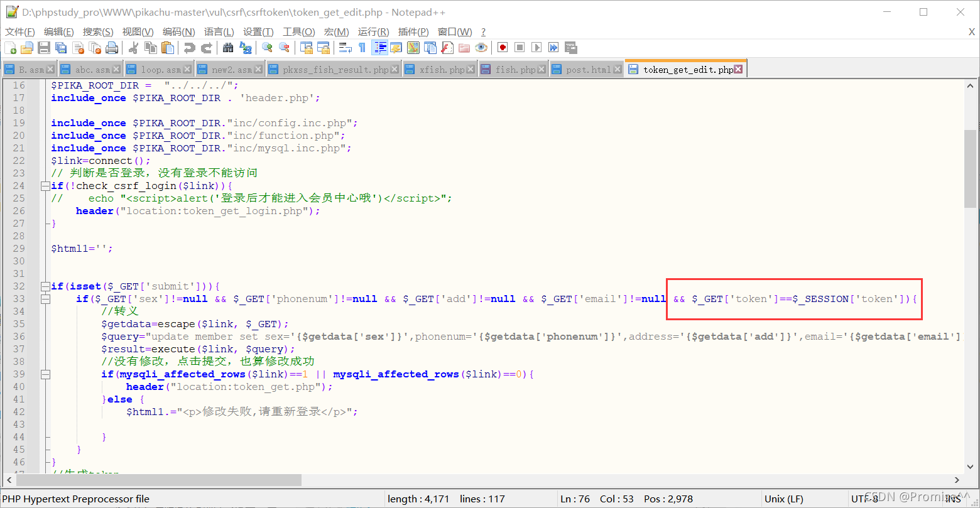Copy selection using toolbar icon
The width and height of the screenshot is (980, 508).
(x=151, y=48)
